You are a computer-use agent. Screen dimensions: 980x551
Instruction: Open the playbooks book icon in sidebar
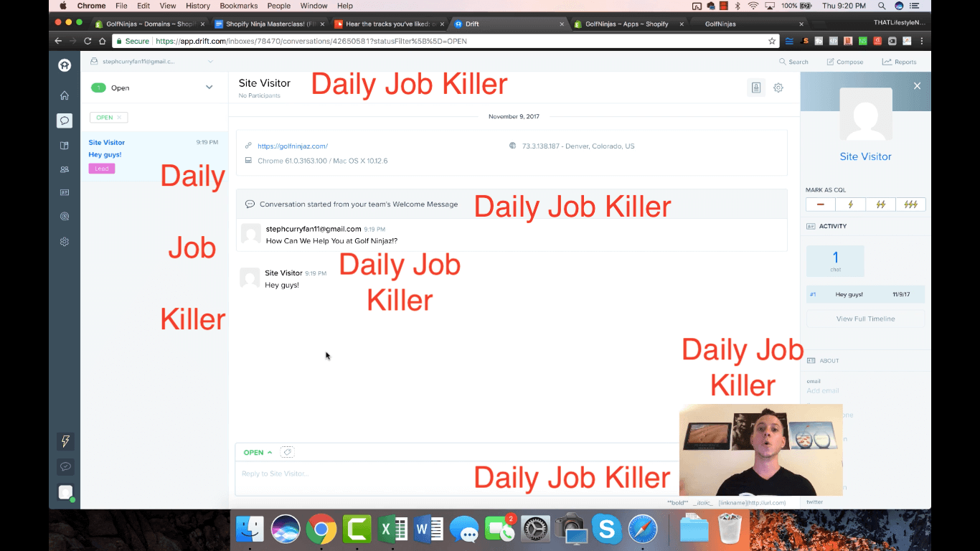click(65, 146)
